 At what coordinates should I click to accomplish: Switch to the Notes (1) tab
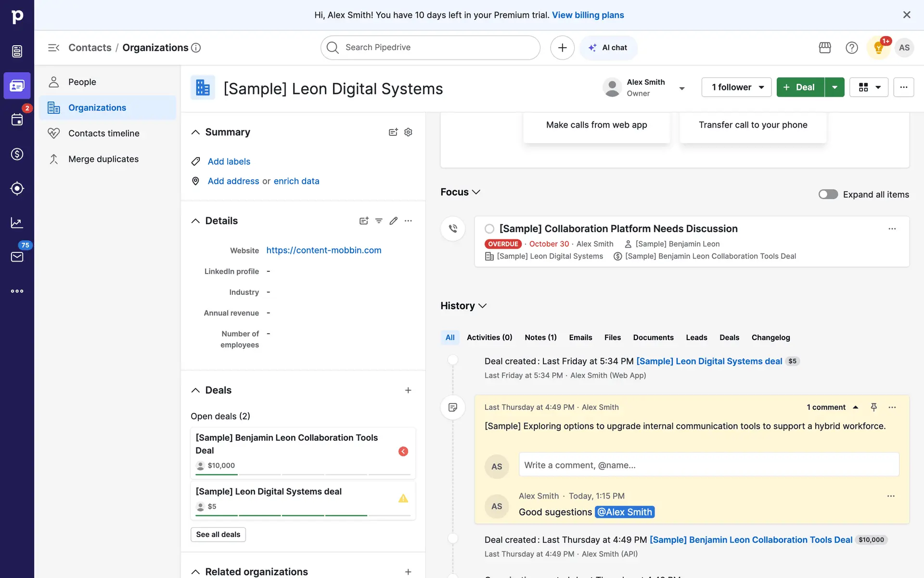[x=540, y=337]
